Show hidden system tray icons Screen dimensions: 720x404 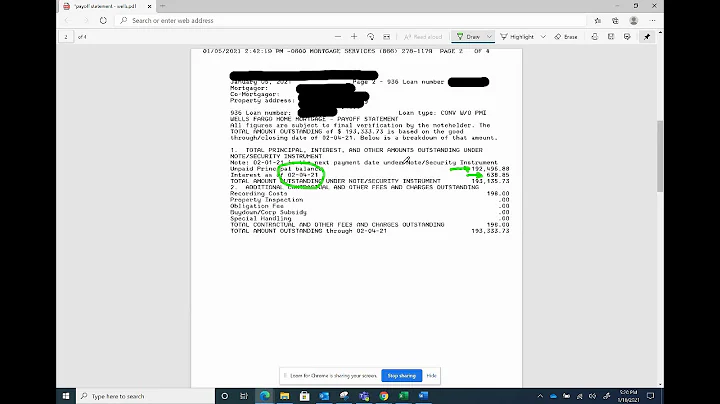[540, 396]
